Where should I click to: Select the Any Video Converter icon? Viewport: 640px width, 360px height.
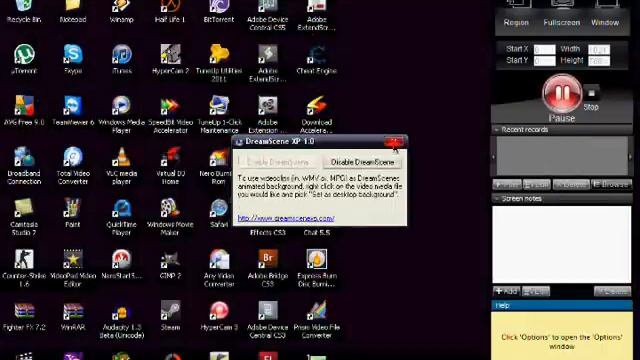pyautogui.click(x=219, y=268)
